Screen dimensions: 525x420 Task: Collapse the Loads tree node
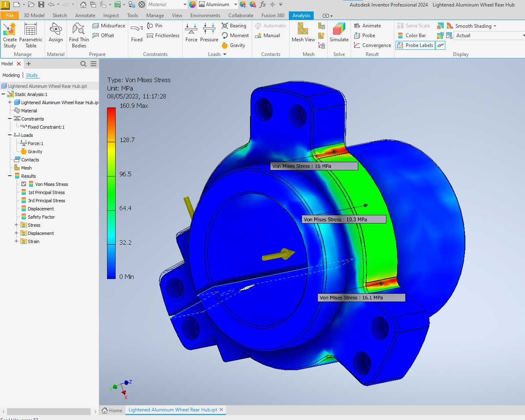[x=10, y=135]
